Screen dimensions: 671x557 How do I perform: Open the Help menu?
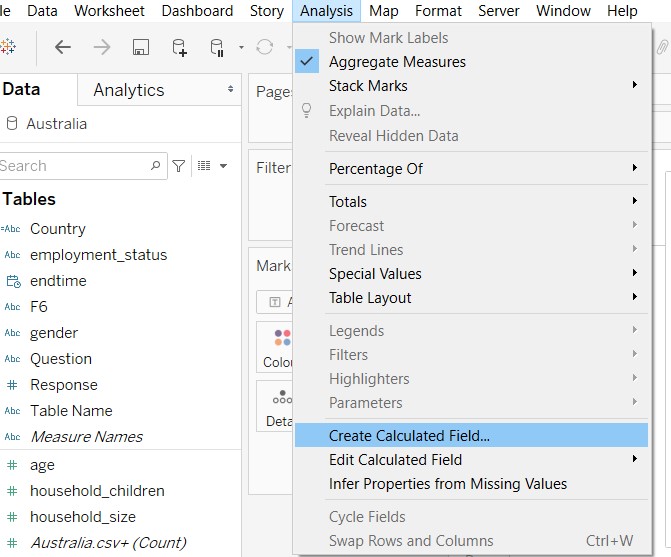[x=622, y=11]
